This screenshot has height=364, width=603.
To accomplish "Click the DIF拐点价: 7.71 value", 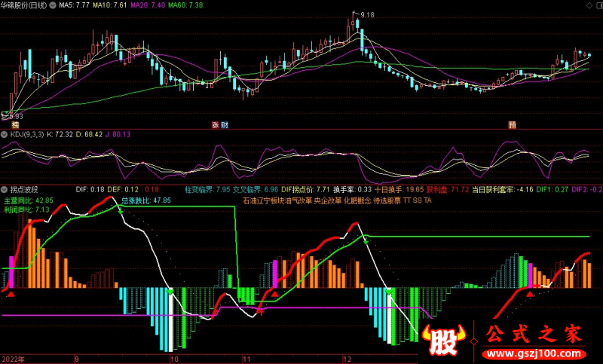I will coord(305,189).
